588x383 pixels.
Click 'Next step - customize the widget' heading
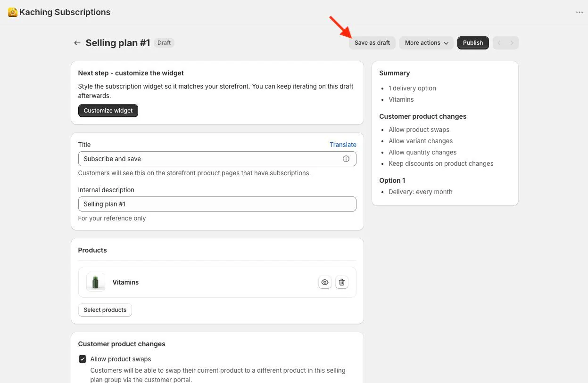[131, 73]
